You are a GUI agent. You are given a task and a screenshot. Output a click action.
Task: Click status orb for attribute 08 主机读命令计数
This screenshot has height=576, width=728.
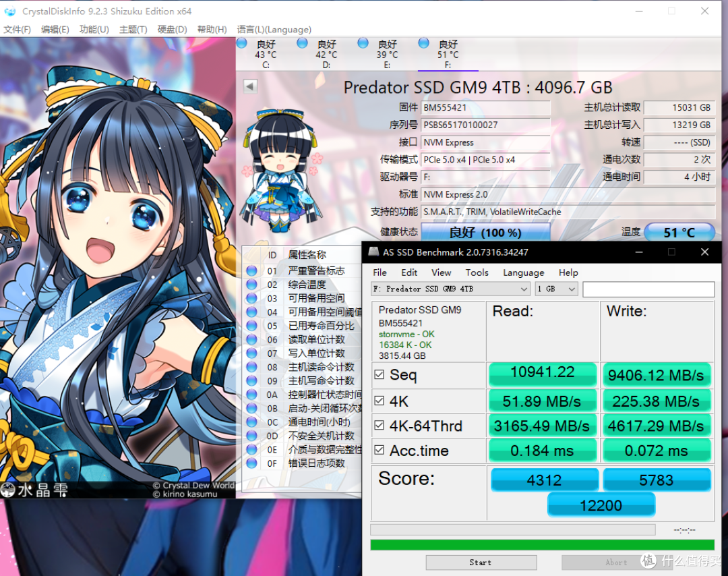(251, 367)
